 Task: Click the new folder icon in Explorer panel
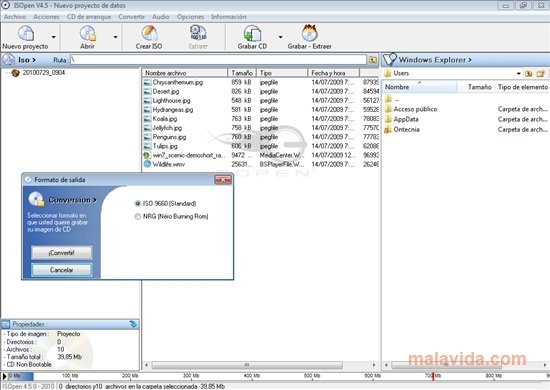point(541,73)
